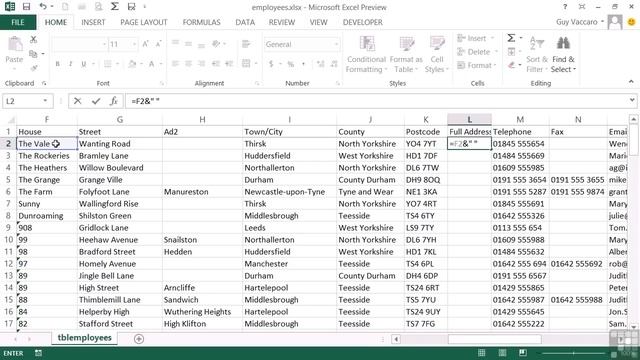640x360 pixels.
Task: Toggle Italic formatting
Action: (70, 64)
